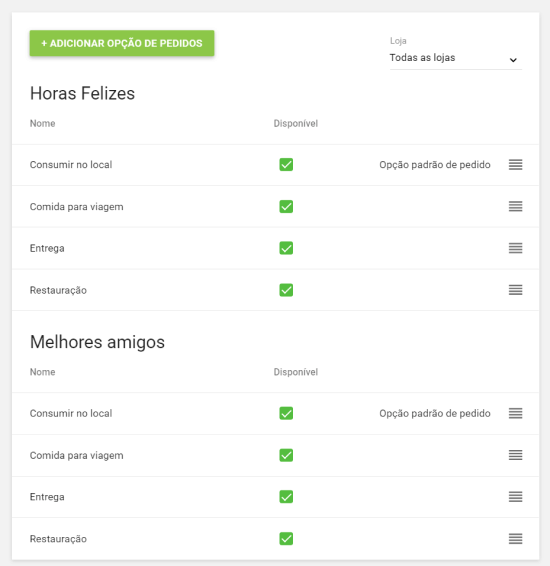Open Consumir no local row in Horas Felizes

point(275,165)
